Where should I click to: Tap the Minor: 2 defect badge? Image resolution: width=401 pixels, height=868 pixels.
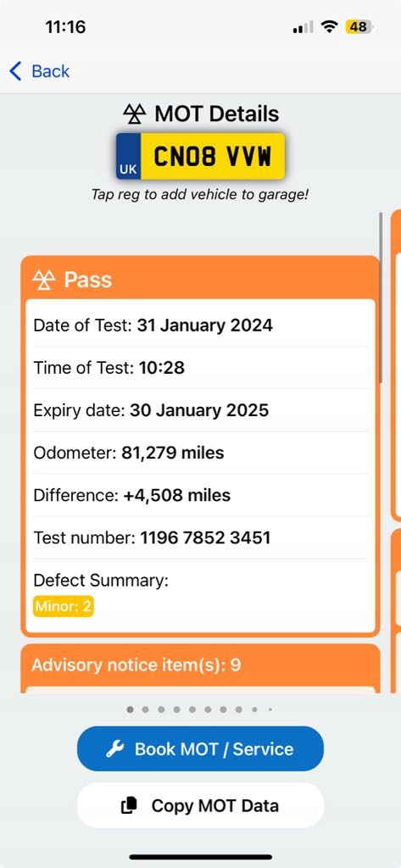tap(64, 606)
